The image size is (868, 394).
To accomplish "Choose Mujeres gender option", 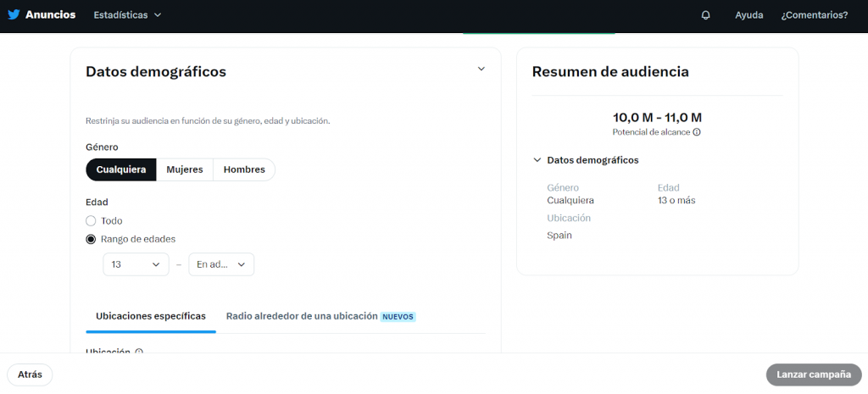I will coord(185,169).
